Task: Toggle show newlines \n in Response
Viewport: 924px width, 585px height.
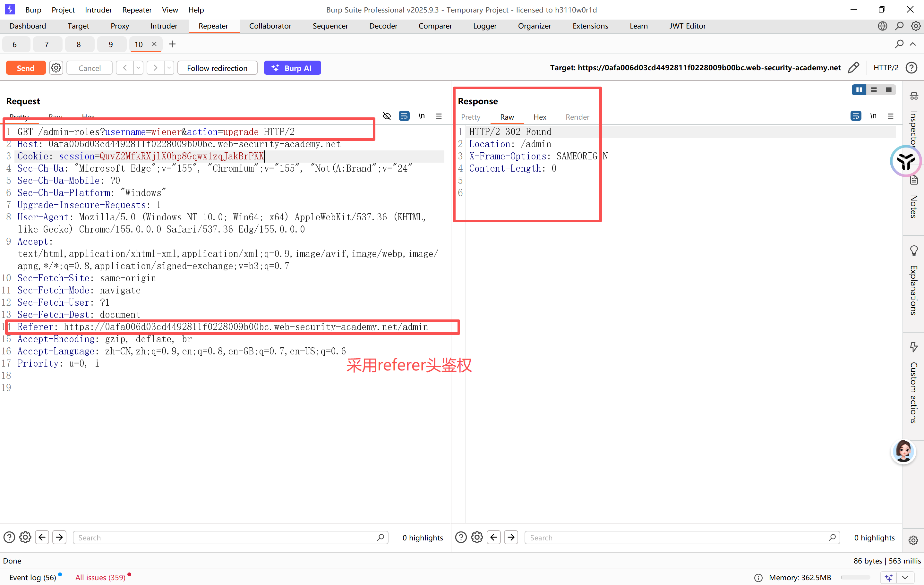Action: 873,116
